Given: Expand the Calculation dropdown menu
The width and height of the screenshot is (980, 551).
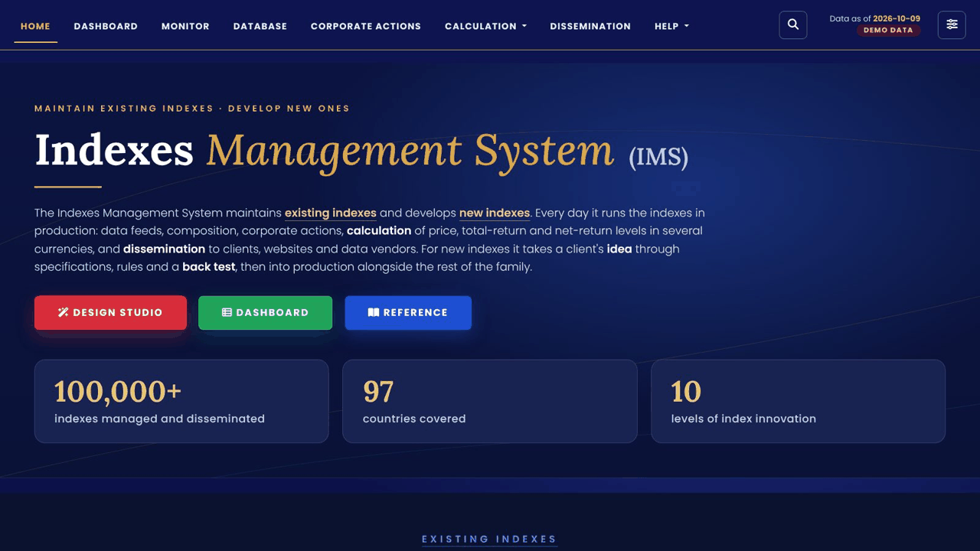Looking at the screenshot, I should pyautogui.click(x=485, y=26).
